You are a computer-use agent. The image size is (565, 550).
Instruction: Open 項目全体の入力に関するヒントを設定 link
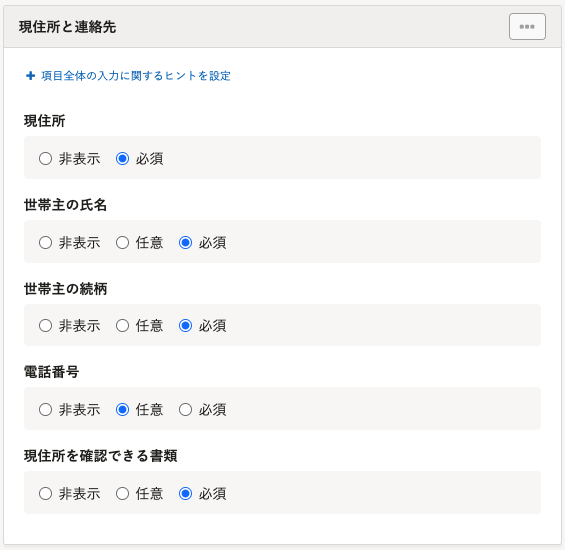point(136,76)
